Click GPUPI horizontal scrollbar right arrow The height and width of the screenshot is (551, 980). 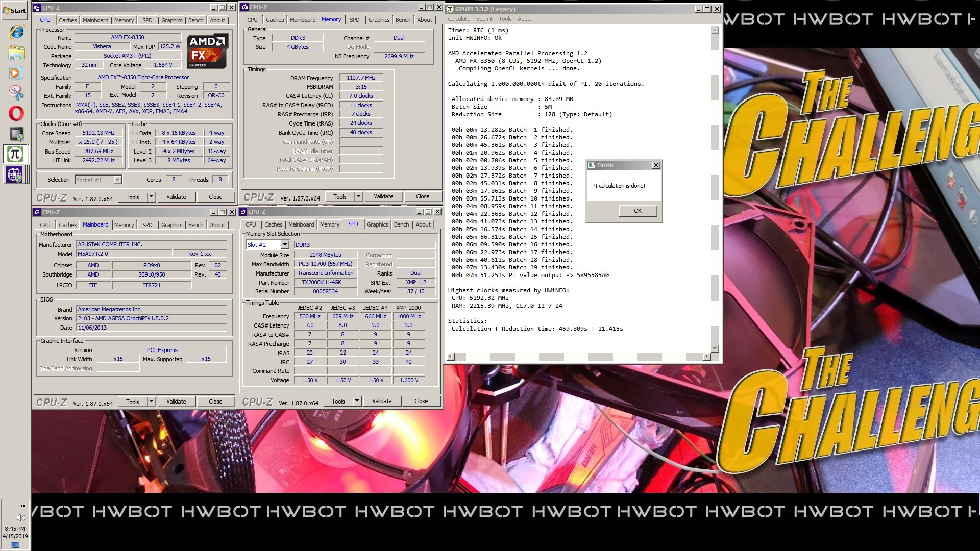[x=707, y=356]
